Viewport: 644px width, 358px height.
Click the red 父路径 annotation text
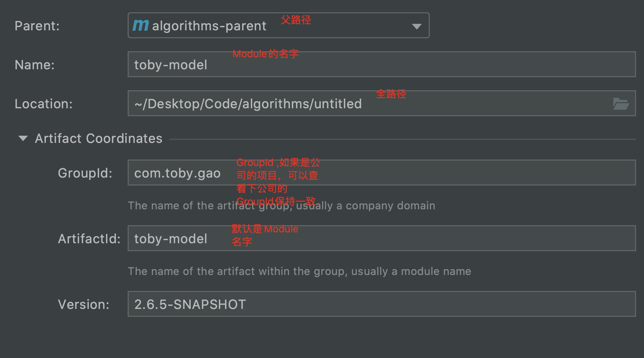296,21
